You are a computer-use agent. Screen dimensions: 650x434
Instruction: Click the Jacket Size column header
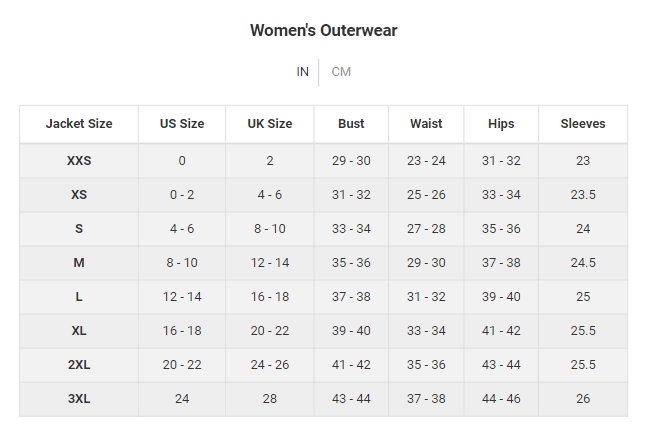point(79,124)
